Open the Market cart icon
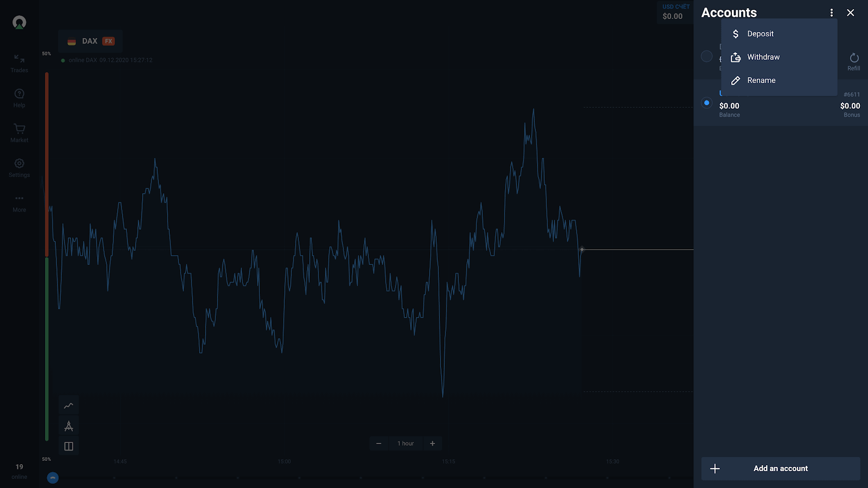This screenshot has height=488, width=868. tap(19, 132)
